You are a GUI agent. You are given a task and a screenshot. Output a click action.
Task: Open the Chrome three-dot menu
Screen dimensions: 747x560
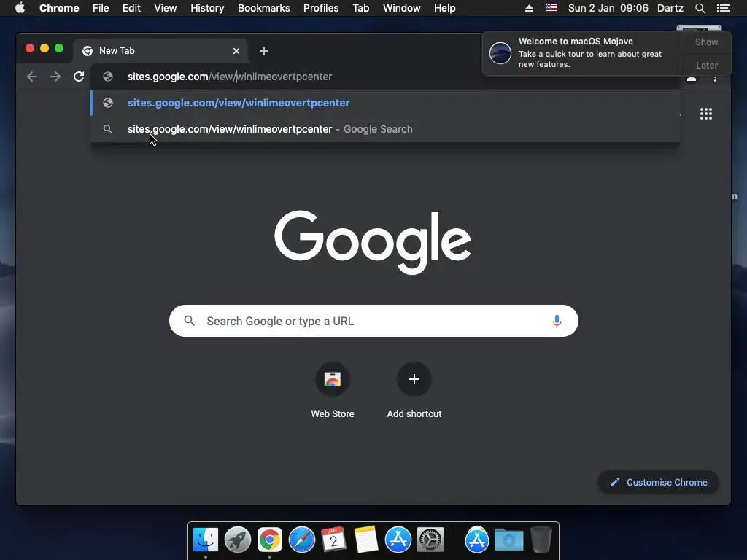pos(715,79)
